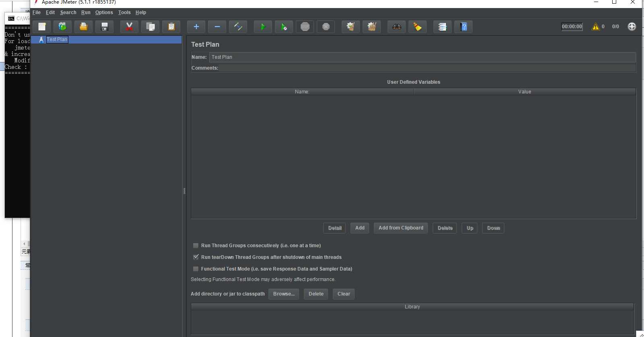
Task: Select the Test Plan tree node
Action: click(57, 39)
